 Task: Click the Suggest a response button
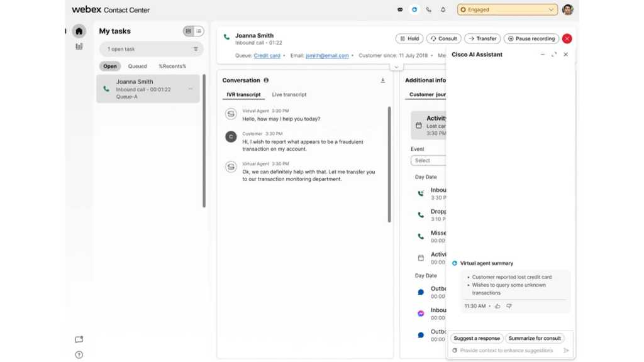[x=477, y=338]
